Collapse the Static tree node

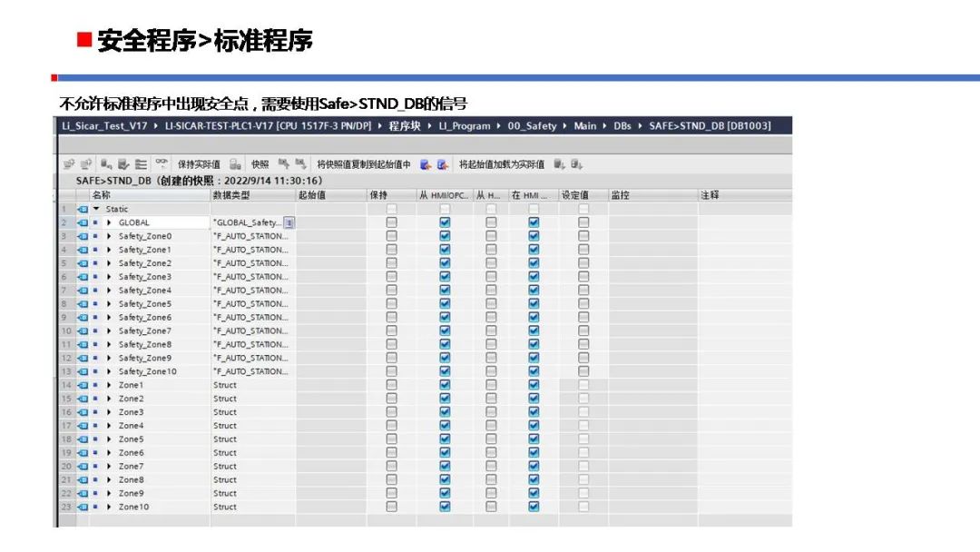(x=96, y=209)
